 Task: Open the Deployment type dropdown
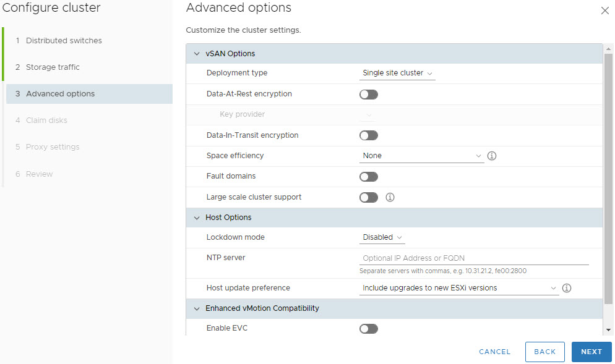click(397, 73)
